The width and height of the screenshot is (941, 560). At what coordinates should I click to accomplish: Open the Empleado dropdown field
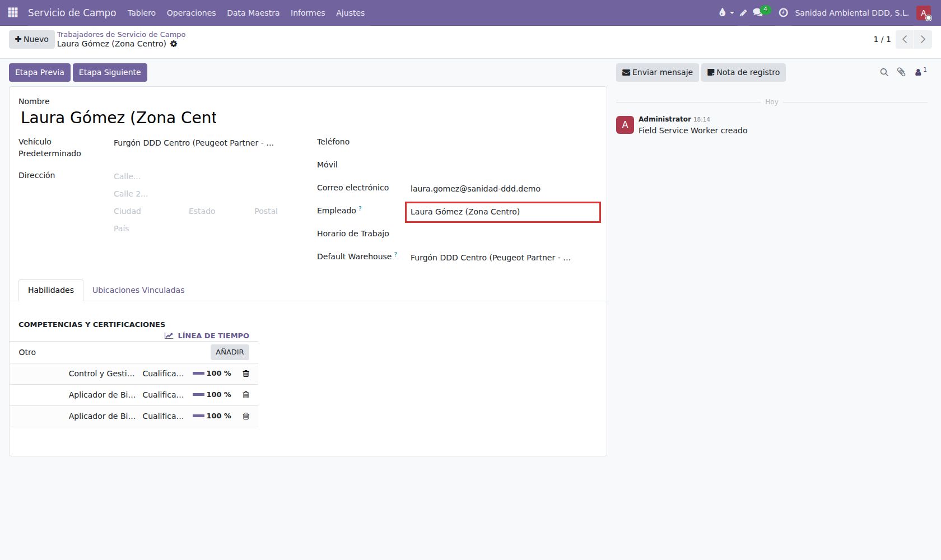click(503, 212)
